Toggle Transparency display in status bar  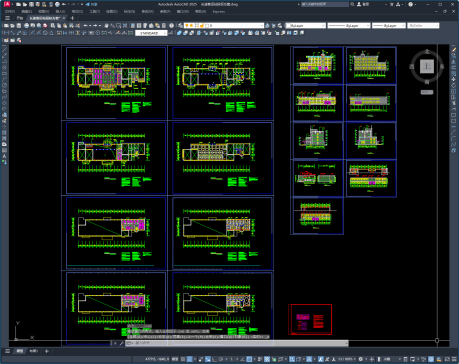[x=267, y=359]
